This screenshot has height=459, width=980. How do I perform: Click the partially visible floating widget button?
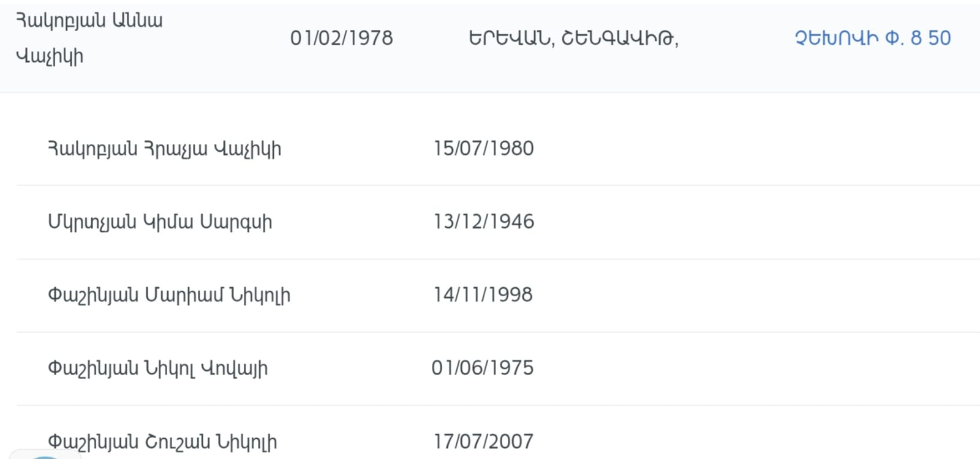pyautogui.click(x=44, y=455)
